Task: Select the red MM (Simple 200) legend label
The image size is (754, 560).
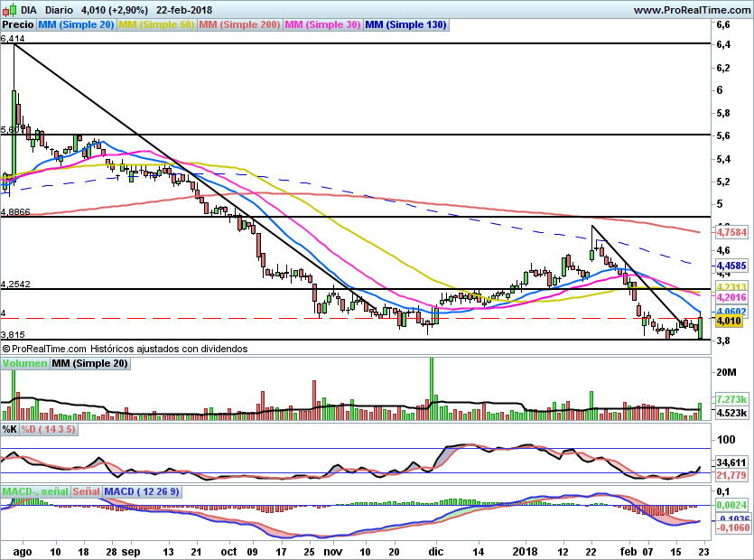Action: pyautogui.click(x=239, y=24)
